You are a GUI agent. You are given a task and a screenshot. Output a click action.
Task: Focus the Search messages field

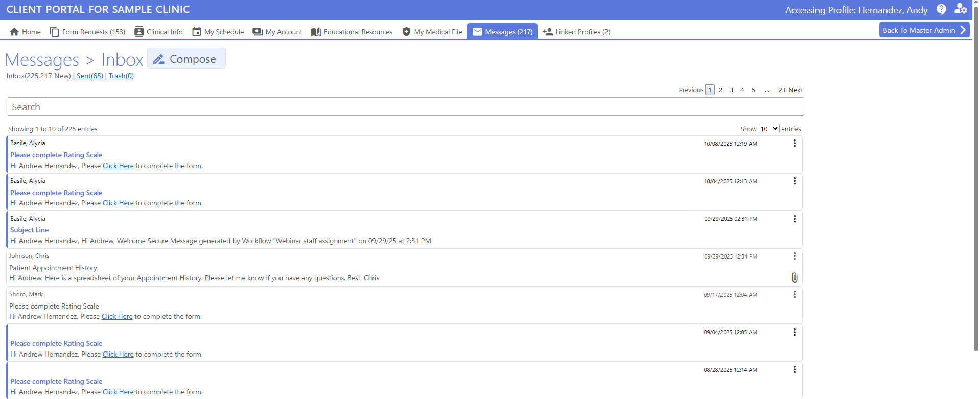tap(406, 107)
